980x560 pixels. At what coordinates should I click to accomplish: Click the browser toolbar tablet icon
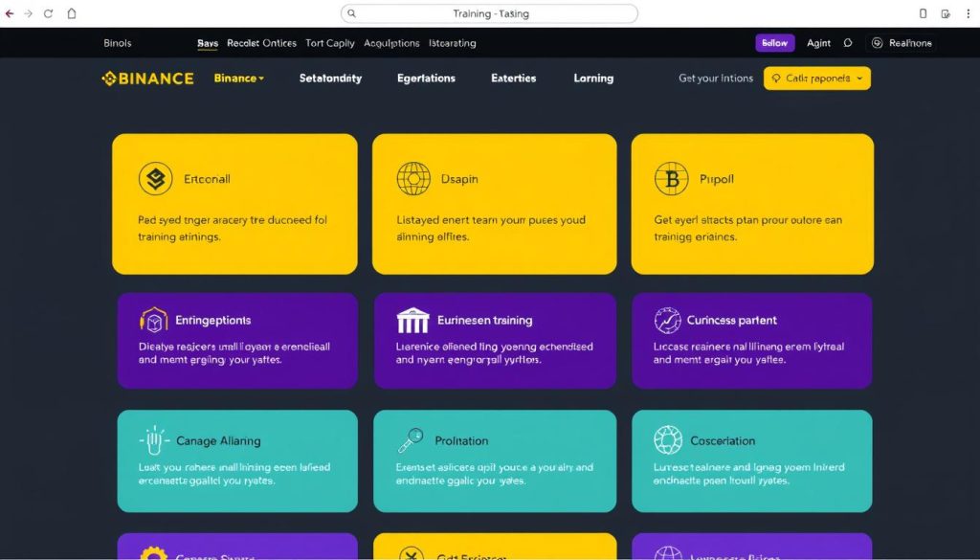924,13
